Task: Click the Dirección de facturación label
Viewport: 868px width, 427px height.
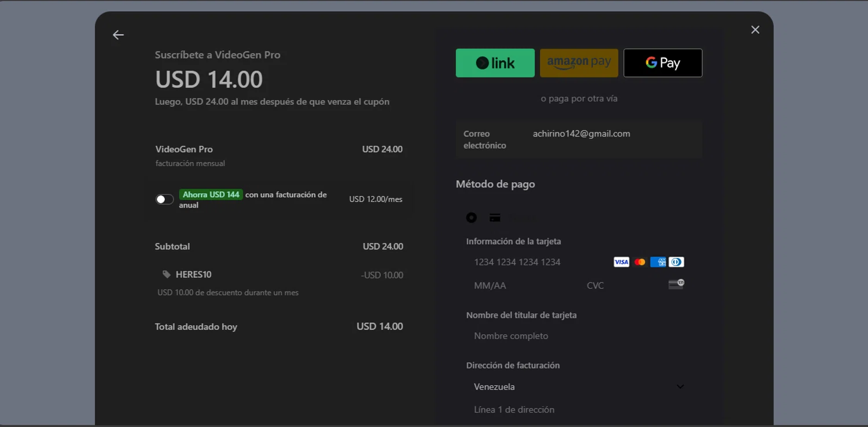Action: (x=513, y=366)
